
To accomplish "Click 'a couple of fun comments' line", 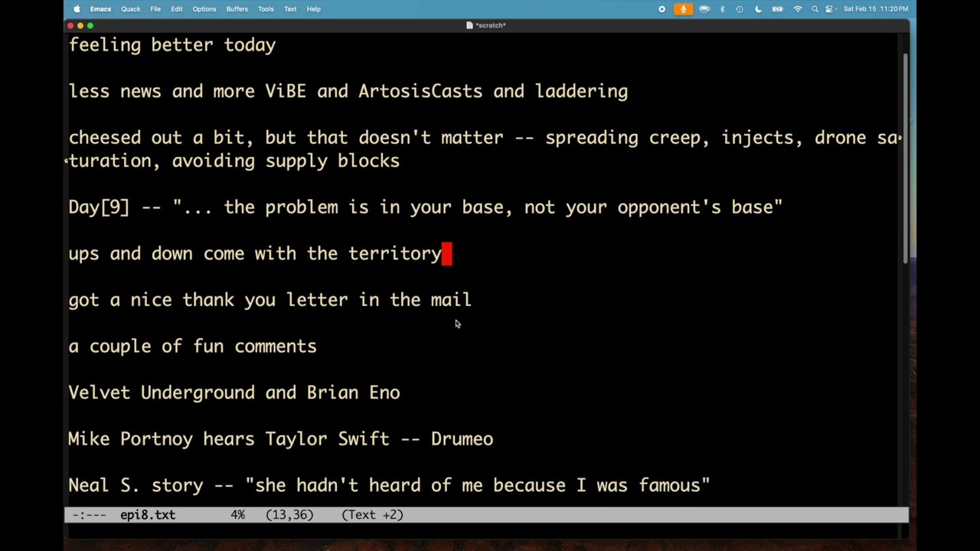I will tap(192, 347).
